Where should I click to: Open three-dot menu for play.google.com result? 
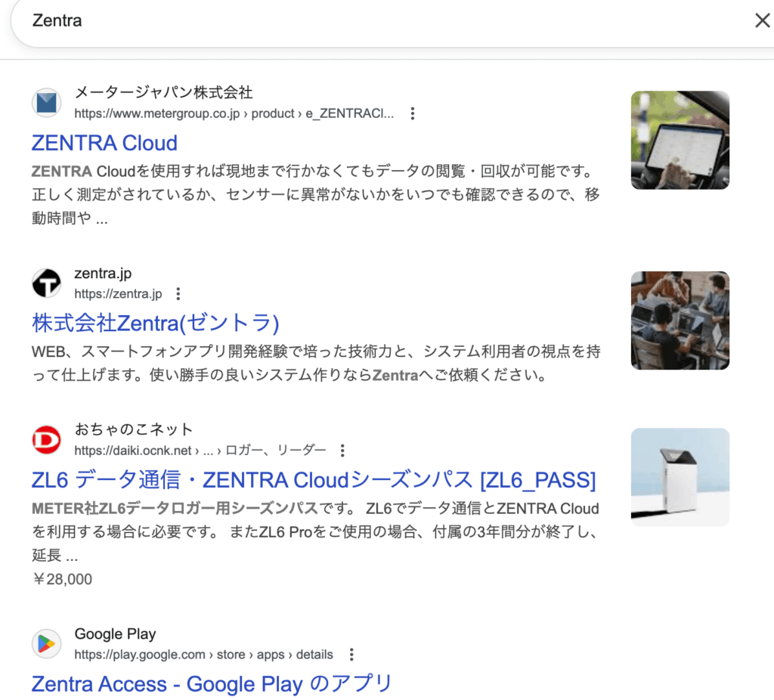(x=351, y=655)
